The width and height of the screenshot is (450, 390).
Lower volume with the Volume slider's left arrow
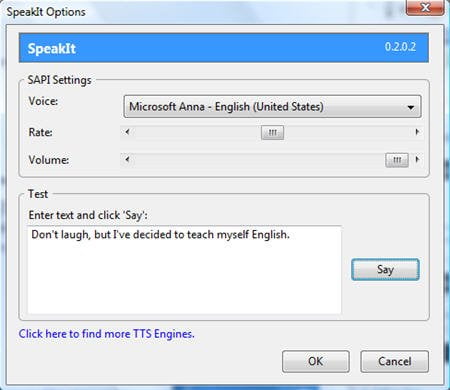[127, 160]
